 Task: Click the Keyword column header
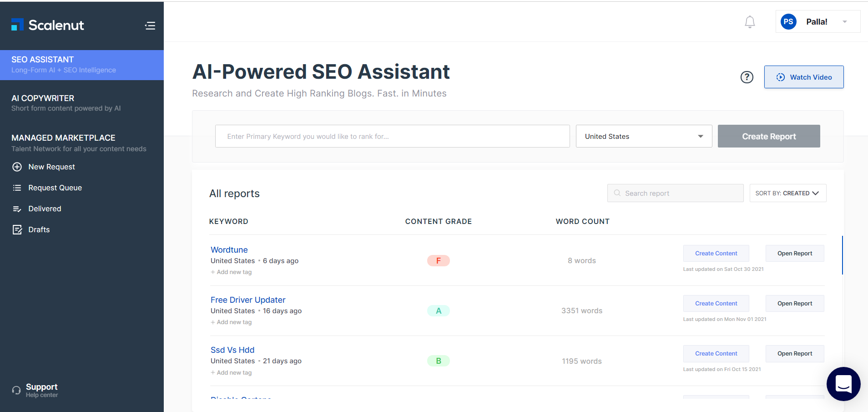(x=228, y=221)
